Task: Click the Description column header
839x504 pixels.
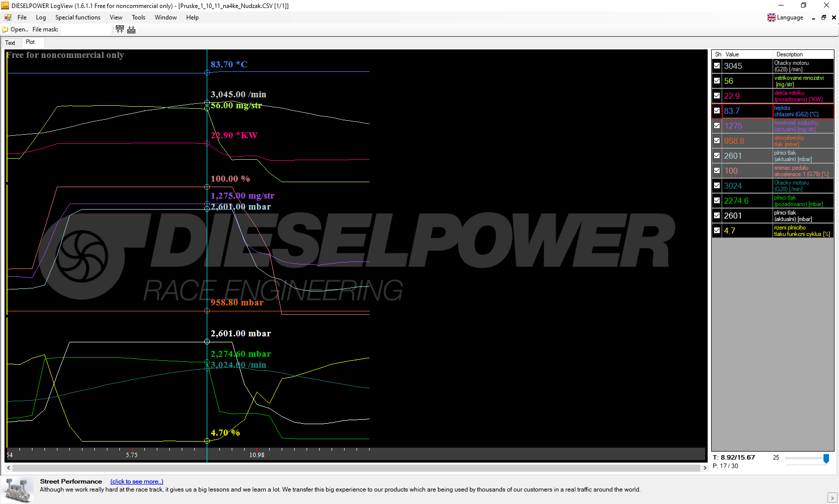Action: point(789,54)
